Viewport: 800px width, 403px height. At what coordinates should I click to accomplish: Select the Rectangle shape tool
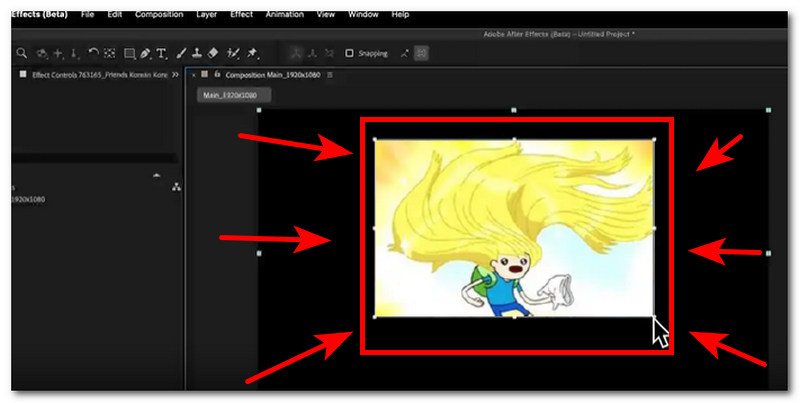(130, 53)
